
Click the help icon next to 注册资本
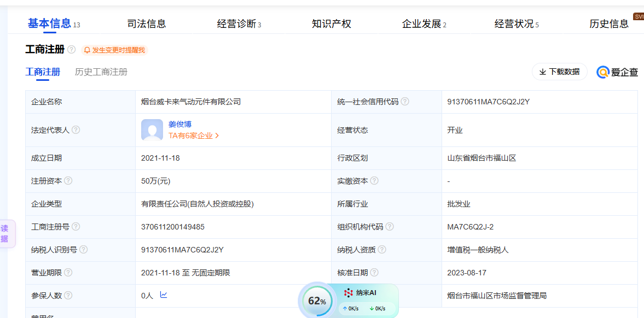68,181
